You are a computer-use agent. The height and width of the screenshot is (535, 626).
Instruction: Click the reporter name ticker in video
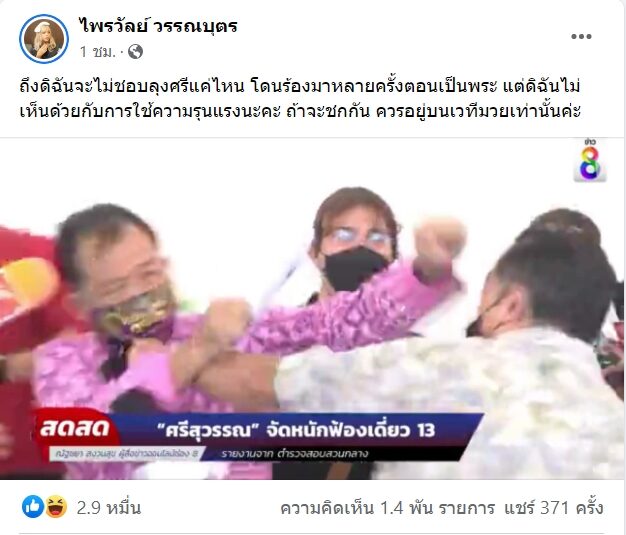point(125,454)
